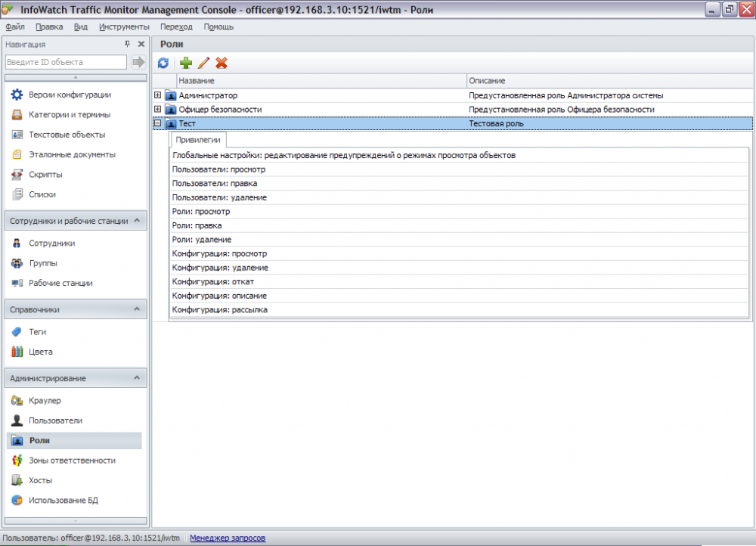The image size is (756, 546).
Task: Open Краулер icon
Action: tap(17, 400)
